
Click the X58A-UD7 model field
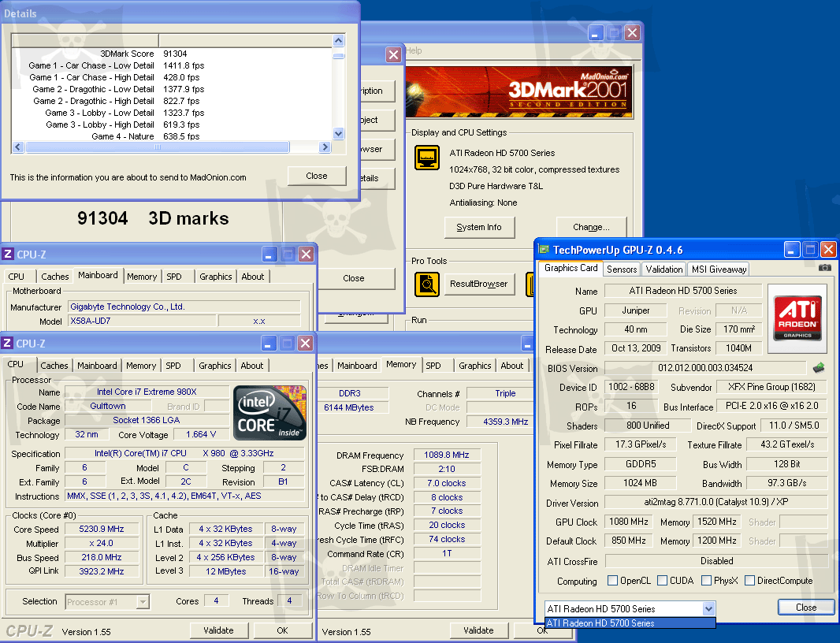[143, 321]
